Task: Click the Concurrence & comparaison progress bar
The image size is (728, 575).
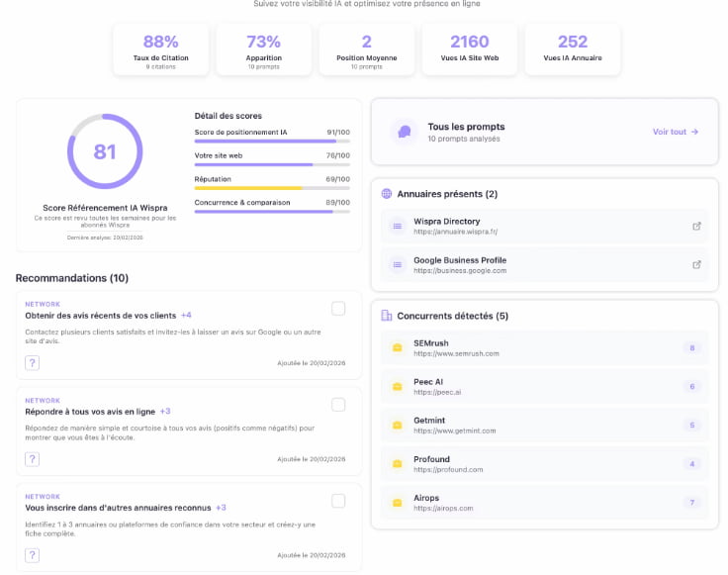Action: click(272, 212)
